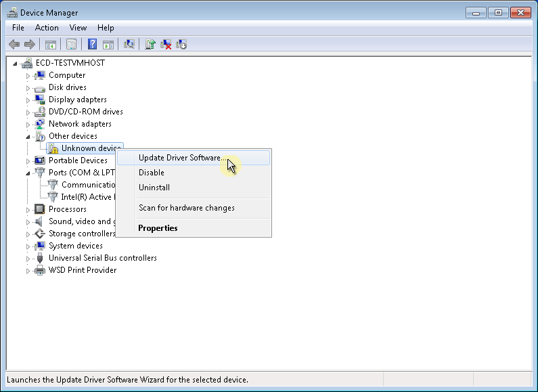
Task: Click the Display adapters category icon
Action: tap(40, 100)
